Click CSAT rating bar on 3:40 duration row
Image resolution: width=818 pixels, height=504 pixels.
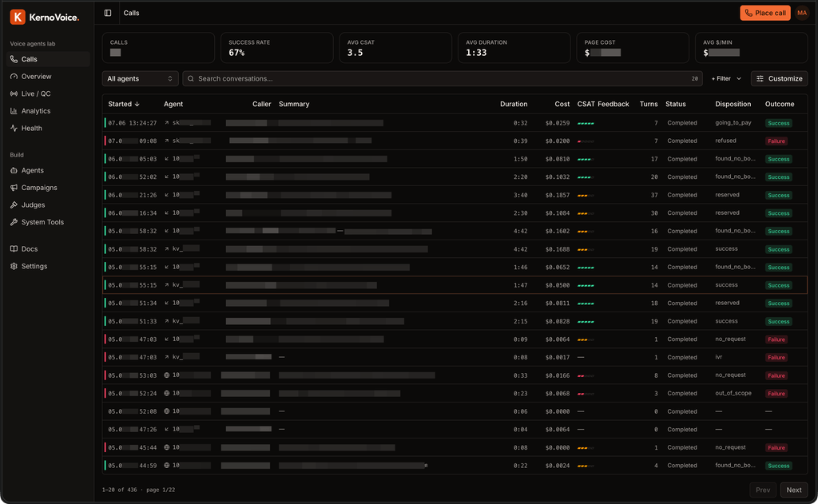[586, 196]
